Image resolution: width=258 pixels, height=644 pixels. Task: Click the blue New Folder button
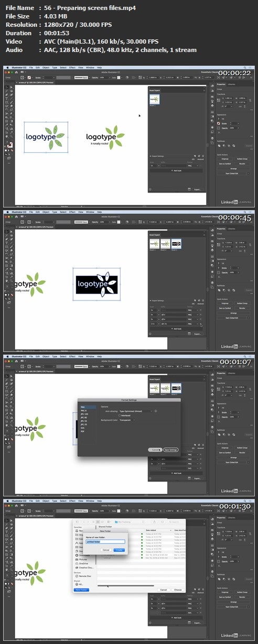(x=81, y=590)
